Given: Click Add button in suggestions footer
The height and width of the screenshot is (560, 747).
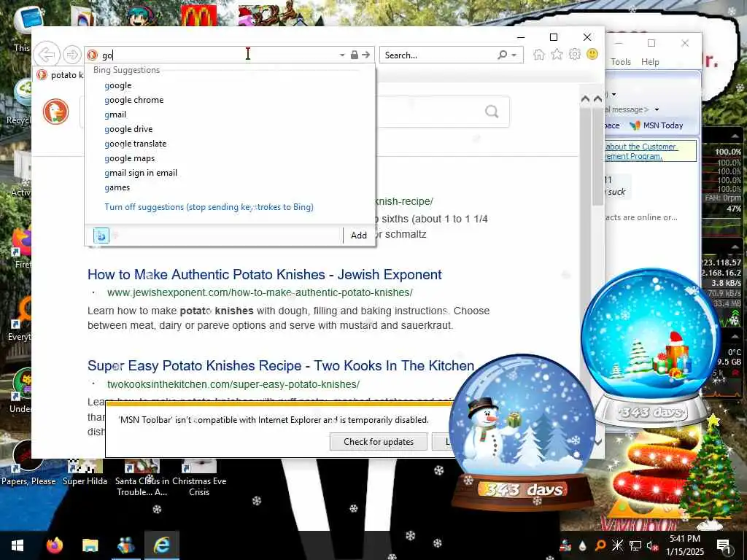Looking at the screenshot, I should pos(359,236).
